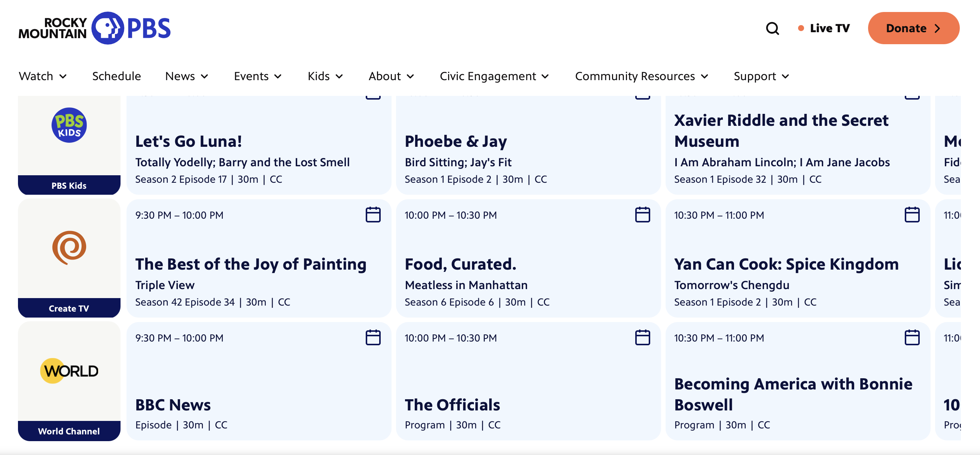Screen dimensions: 980x455
Task: Open The Best of the Joy of Painting title
Action: pos(251,264)
